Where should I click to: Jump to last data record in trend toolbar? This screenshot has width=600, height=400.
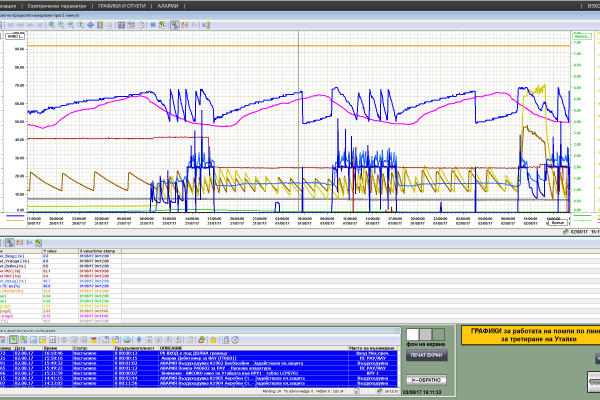coord(39,25)
